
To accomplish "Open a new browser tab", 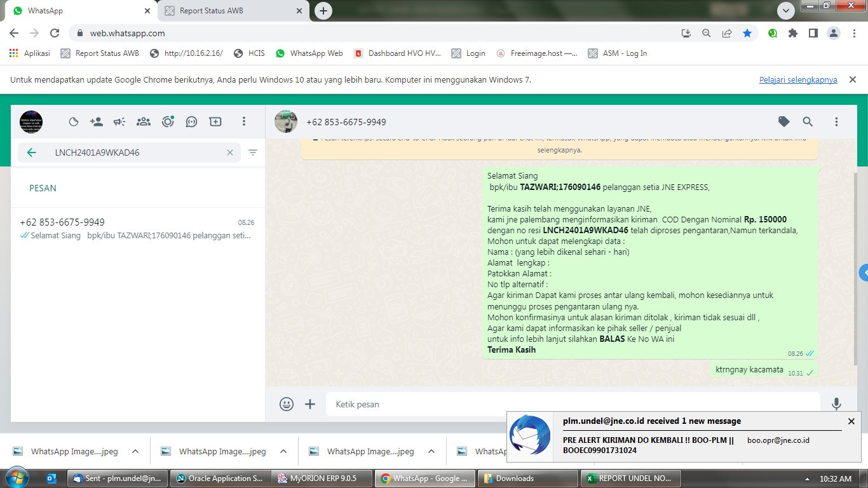I will pos(323,11).
